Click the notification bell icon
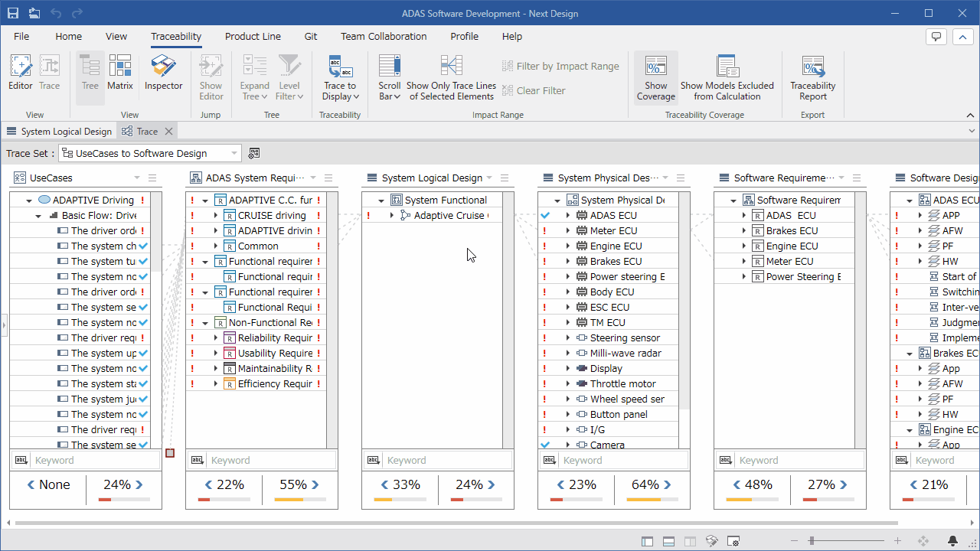The width and height of the screenshot is (980, 551). 952,541
